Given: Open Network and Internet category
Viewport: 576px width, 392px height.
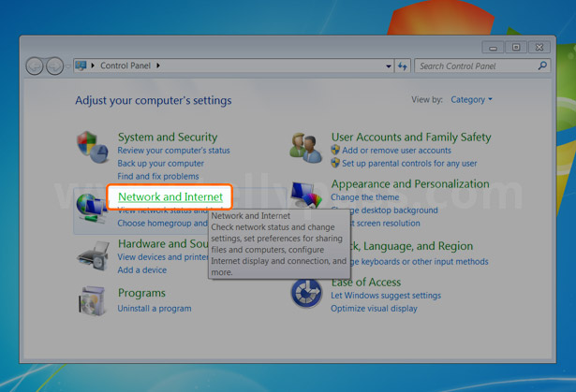Looking at the screenshot, I should [170, 197].
